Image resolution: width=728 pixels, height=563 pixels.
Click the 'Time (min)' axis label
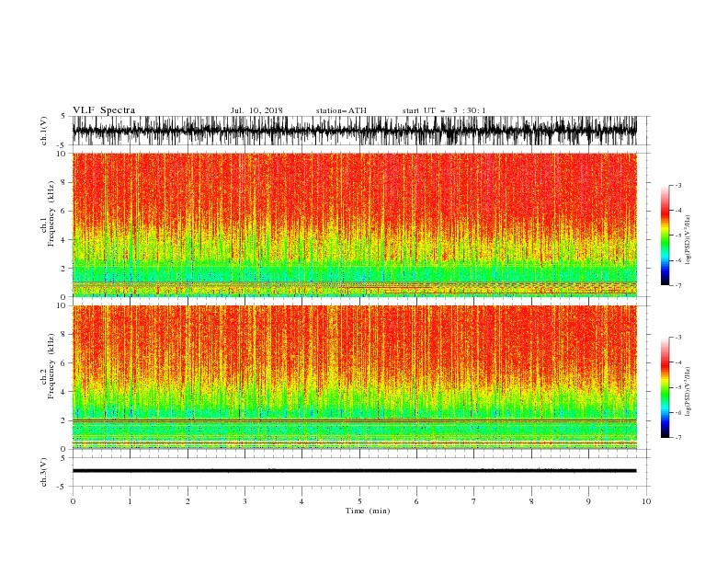click(x=368, y=511)
